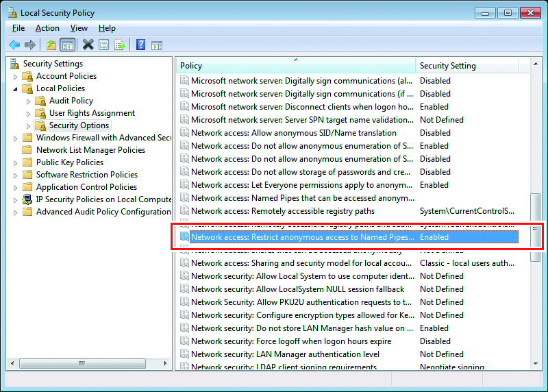Click the Back arrow toolbar icon

coord(14,45)
